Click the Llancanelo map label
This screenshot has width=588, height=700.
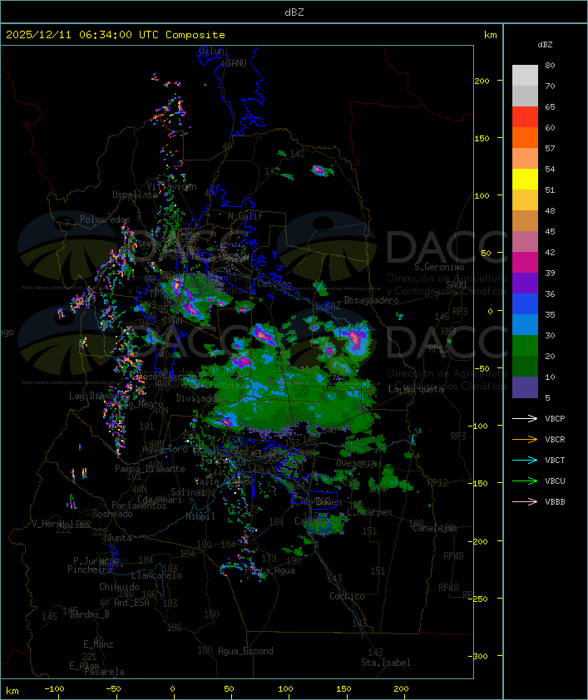click(156, 575)
